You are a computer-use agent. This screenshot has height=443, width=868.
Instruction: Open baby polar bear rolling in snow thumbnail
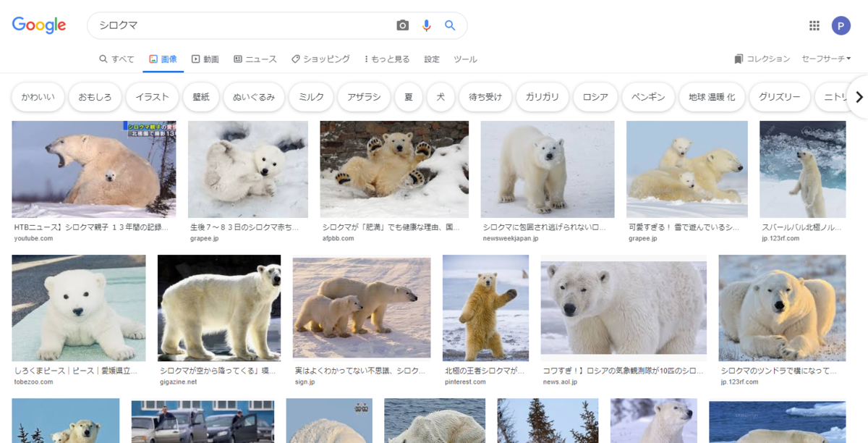248,169
